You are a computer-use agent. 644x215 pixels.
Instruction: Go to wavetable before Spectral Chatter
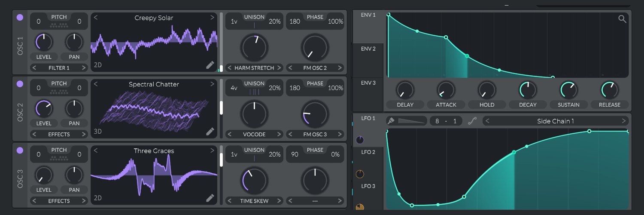coord(96,84)
